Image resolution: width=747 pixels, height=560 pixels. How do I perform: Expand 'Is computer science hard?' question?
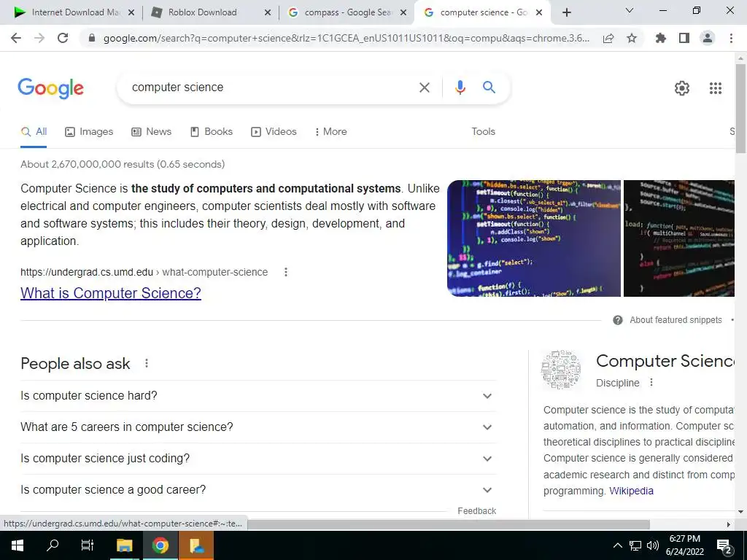258,396
